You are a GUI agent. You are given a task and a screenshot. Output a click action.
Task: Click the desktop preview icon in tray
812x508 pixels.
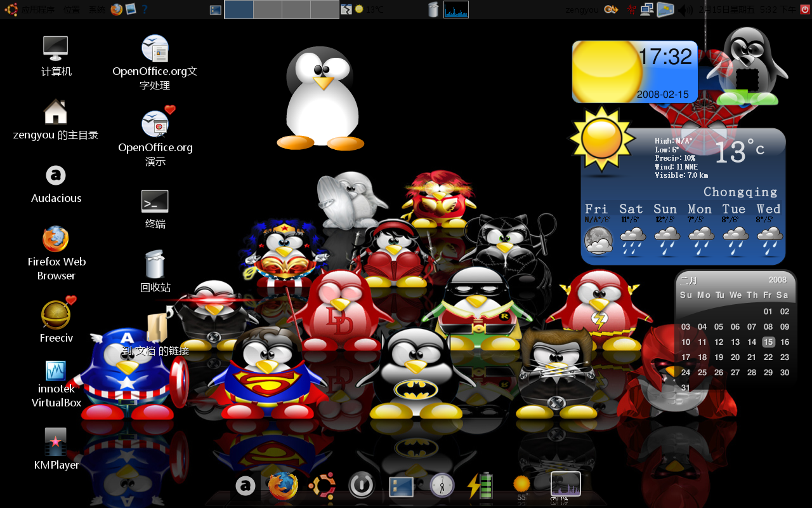click(x=665, y=10)
